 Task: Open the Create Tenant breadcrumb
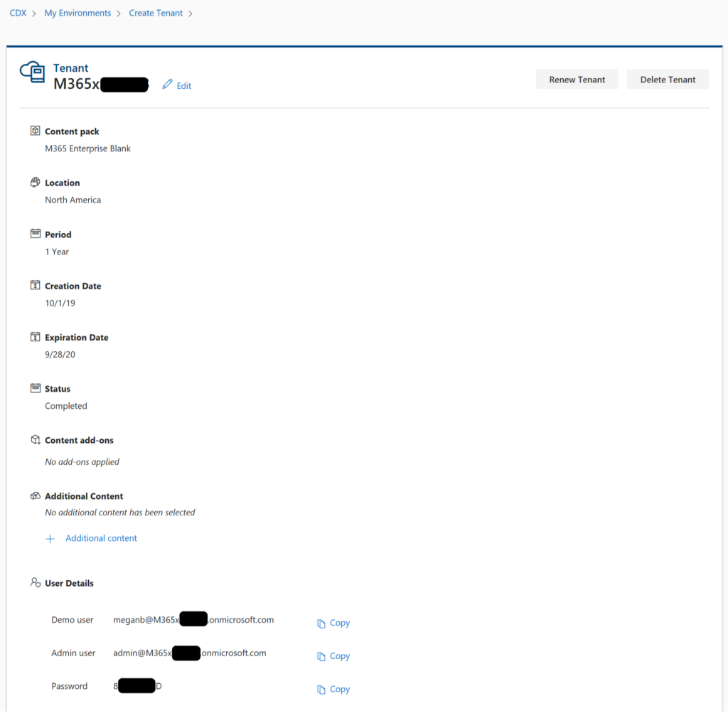coord(156,13)
